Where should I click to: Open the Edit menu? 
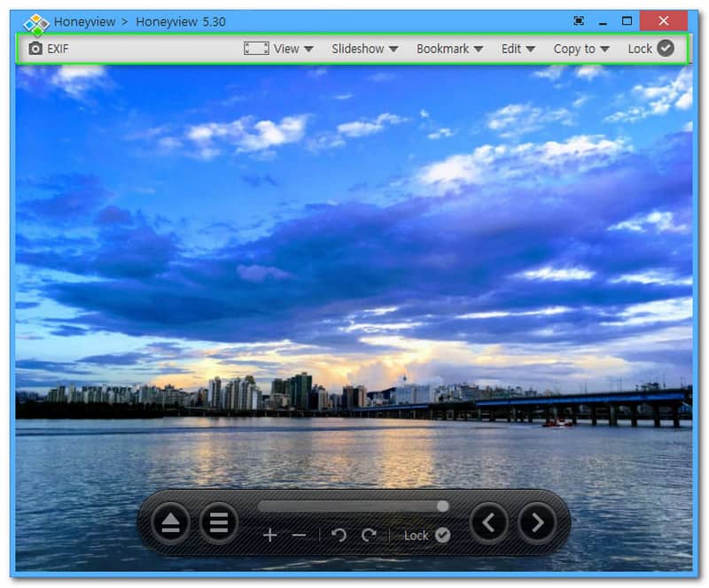pos(518,49)
